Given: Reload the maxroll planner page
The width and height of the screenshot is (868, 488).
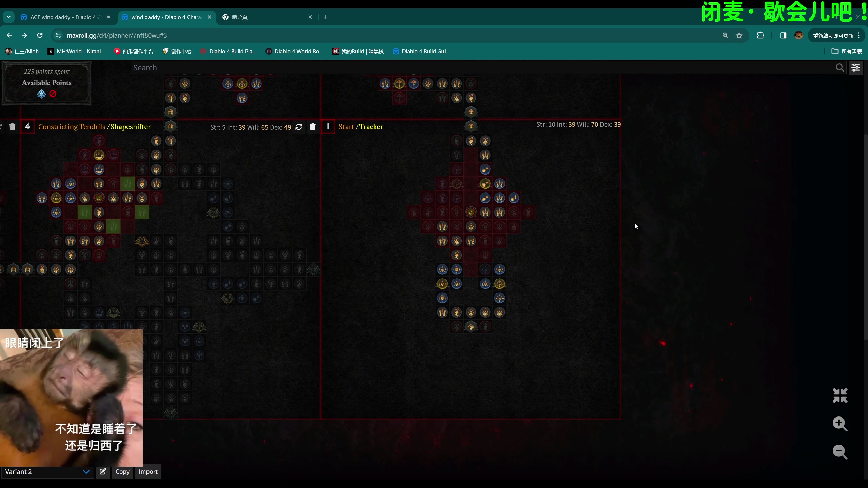Looking at the screenshot, I should tap(40, 35).
